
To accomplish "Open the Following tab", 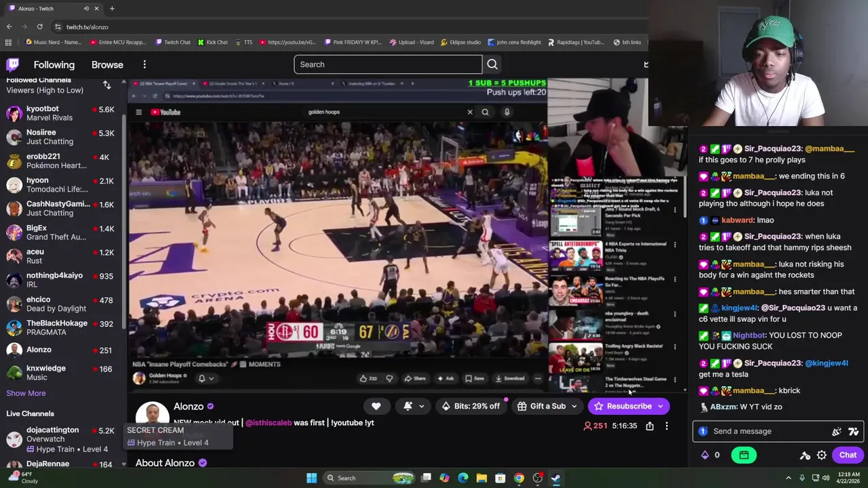I will [x=54, y=64].
